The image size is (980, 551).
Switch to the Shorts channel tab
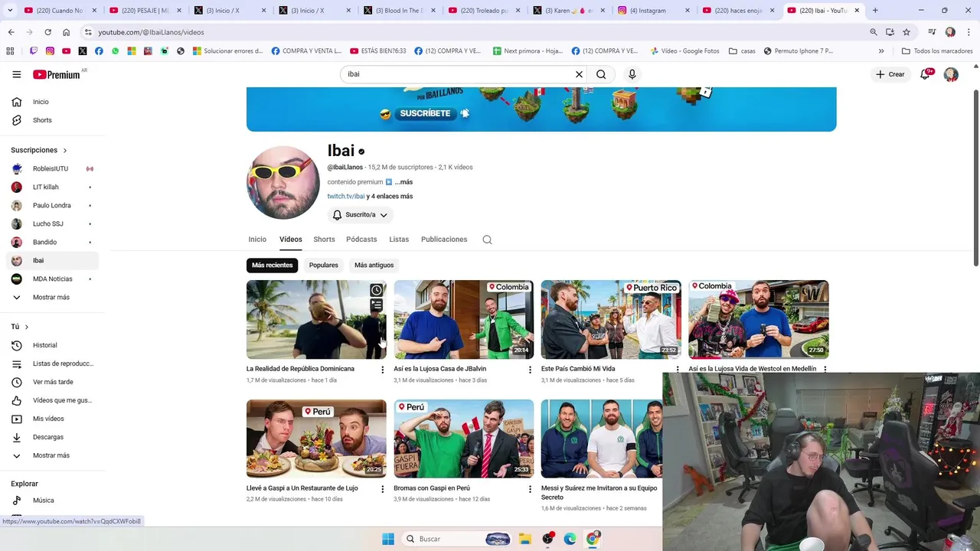[324, 240]
